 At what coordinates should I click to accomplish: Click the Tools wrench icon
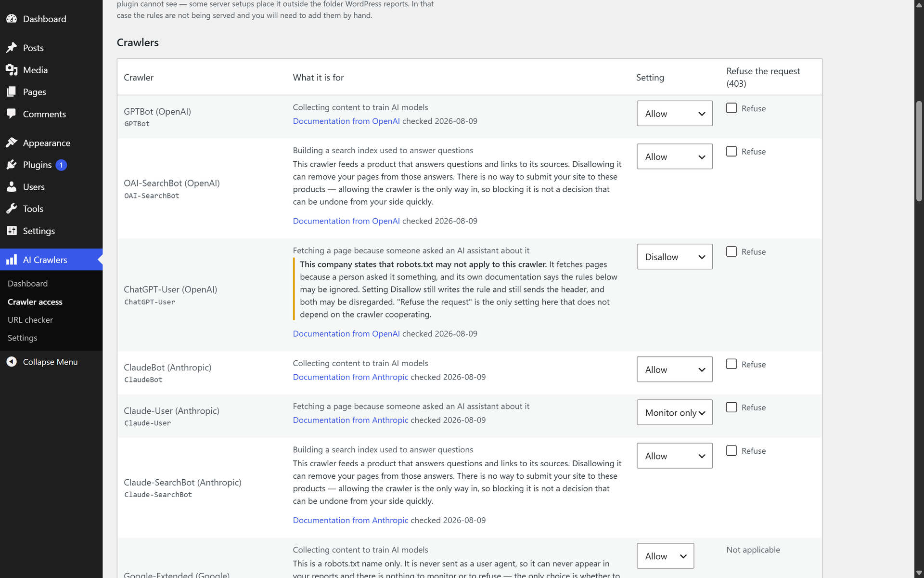coord(12,209)
